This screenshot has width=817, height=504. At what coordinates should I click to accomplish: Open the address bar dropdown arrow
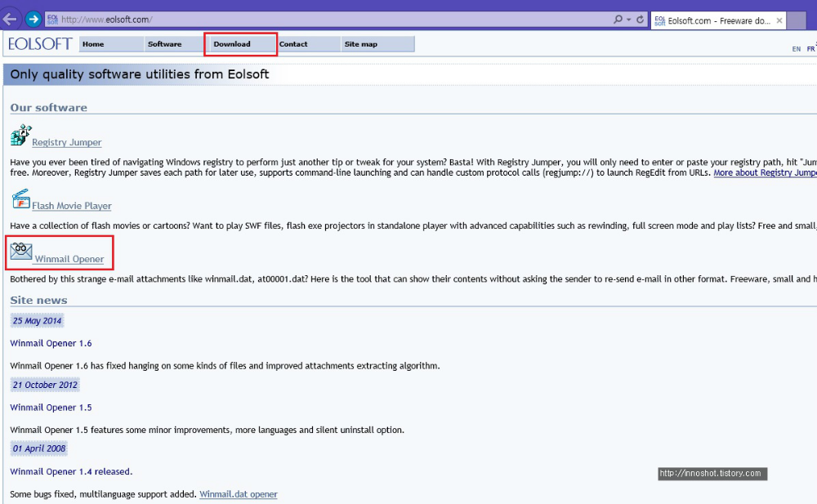(629, 20)
